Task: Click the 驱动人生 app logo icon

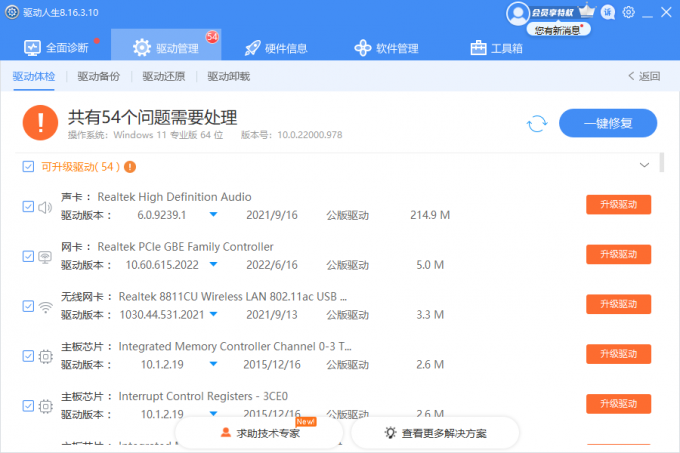Action: tap(12, 12)
